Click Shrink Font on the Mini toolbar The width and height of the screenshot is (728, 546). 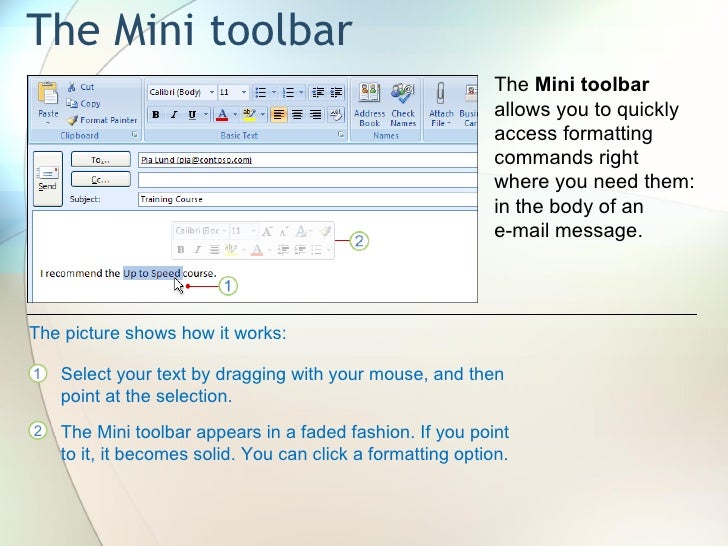[x=284, y=231]
